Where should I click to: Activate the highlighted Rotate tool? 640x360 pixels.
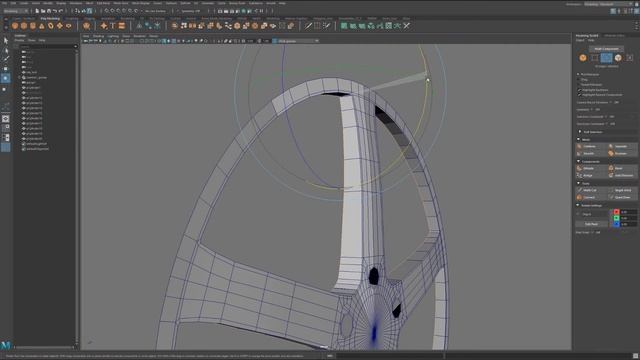(6, 78)
